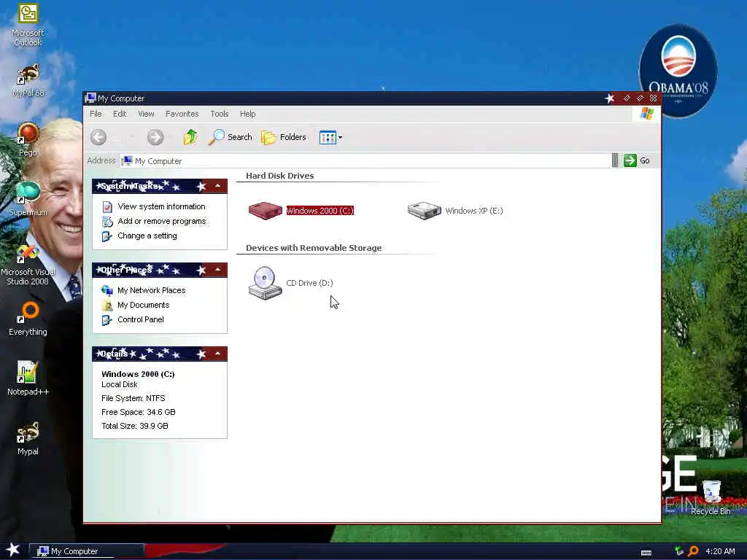This screenshot has width=747, height=560.
Task: Open the Search pane
Action: (x=230, y=137)
